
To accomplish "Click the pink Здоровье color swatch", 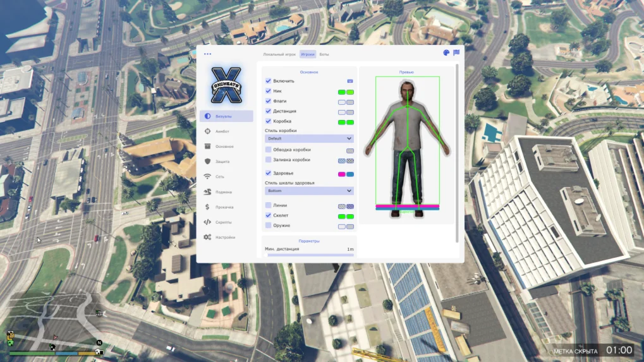I will click(x=342, y=174).
